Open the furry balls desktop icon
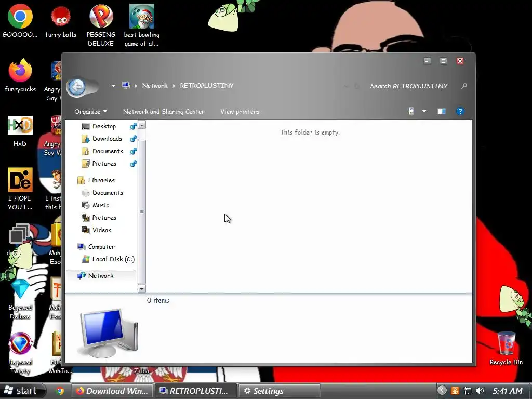This screenshot has height=399, width=532. click(x=61, y=21)
